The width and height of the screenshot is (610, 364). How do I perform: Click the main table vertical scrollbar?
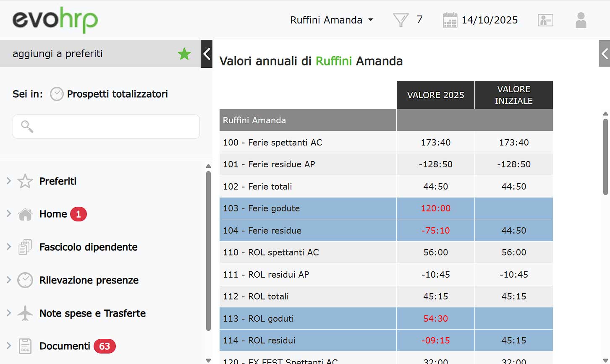(605, 155)
